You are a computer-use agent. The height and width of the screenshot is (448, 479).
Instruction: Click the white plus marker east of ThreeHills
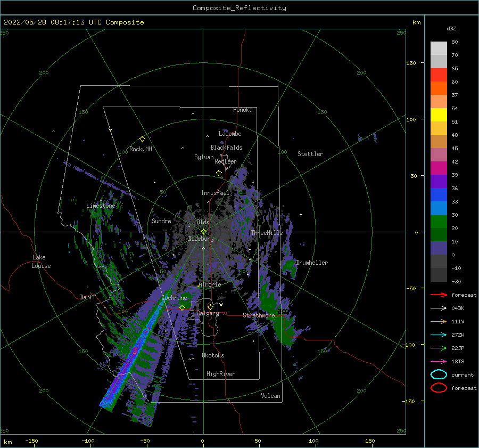(x=301, y=214)
